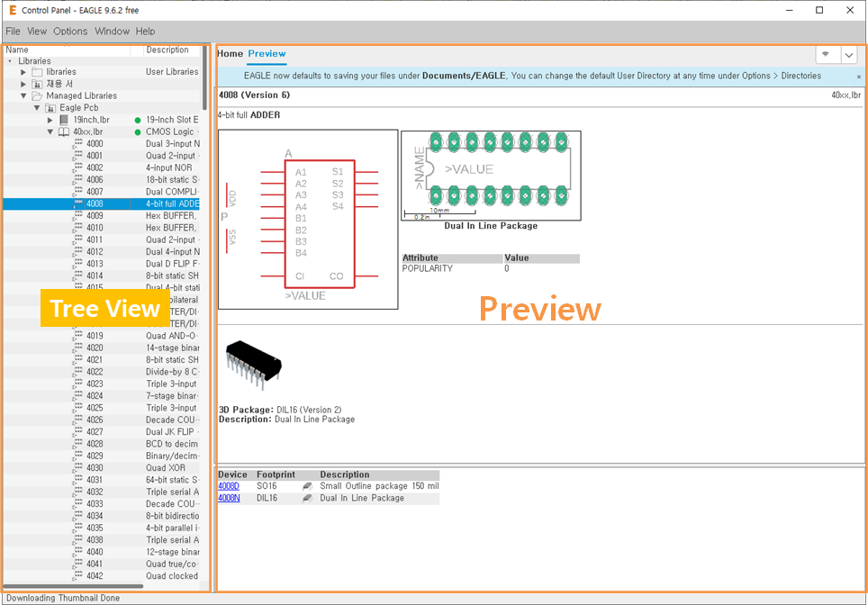Expand the 'libraries' user folder node
Image resolution: width=868 pixels, height=605 pixels.
coord(23,72)
